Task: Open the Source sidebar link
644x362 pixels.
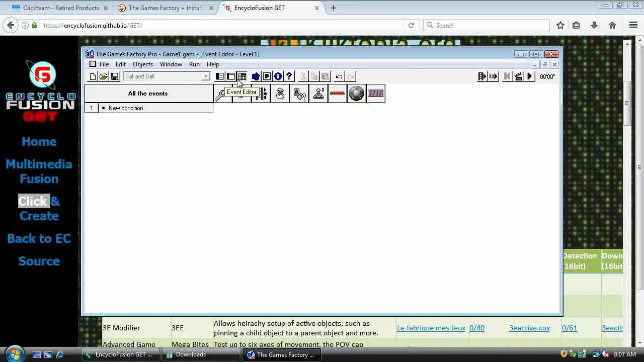Action: tap(39, 261)
